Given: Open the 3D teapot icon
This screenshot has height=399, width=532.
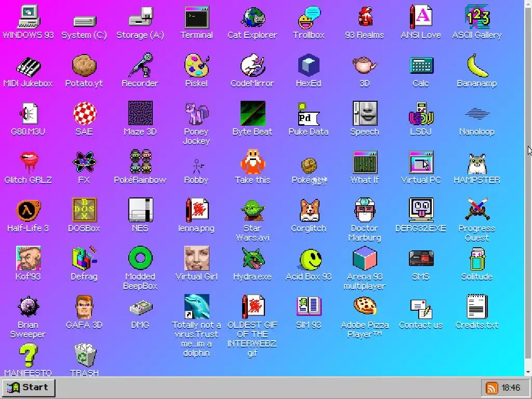Looking at the screenshot, I should pyautogui.click(x=365, y=65).
